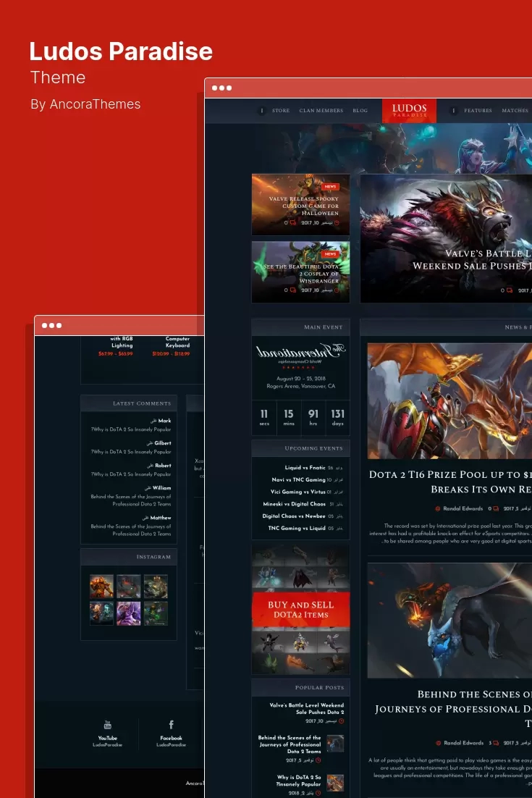This screenshot has width=532, height=798.
Task: Click the Rogers Arena, Vancouver, CA text
Action: coord(300,386)
